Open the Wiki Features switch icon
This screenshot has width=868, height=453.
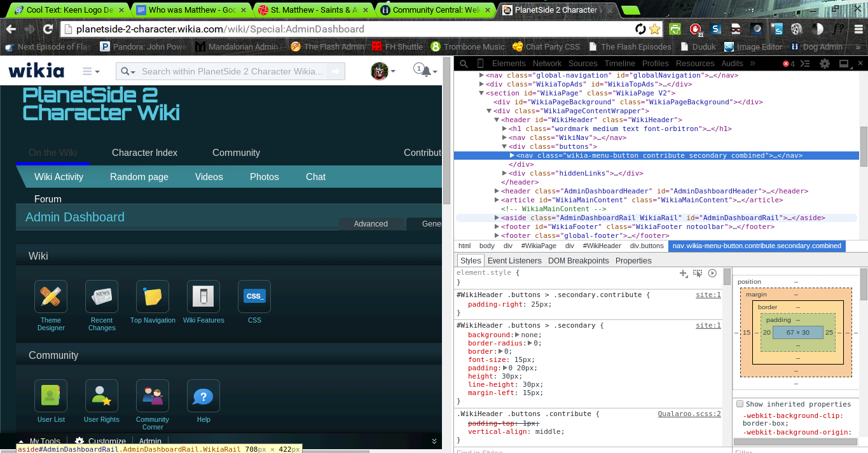pos(203,296)
